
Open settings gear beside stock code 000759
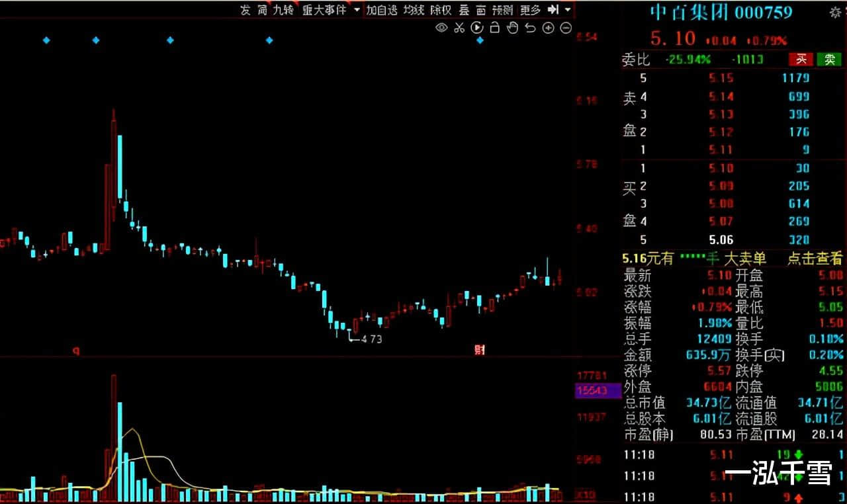pos(834,12)
